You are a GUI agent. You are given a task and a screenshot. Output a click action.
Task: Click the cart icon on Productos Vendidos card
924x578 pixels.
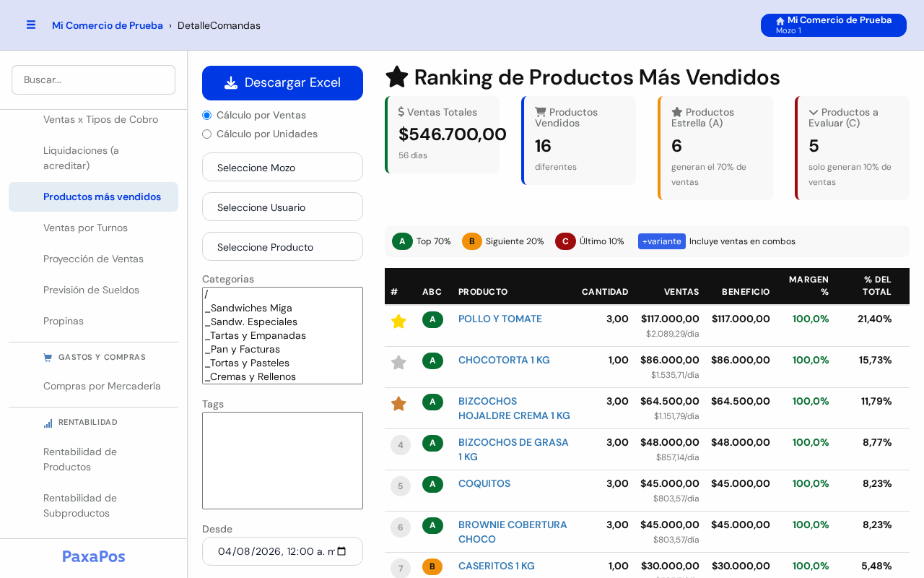tap(541, 112)
